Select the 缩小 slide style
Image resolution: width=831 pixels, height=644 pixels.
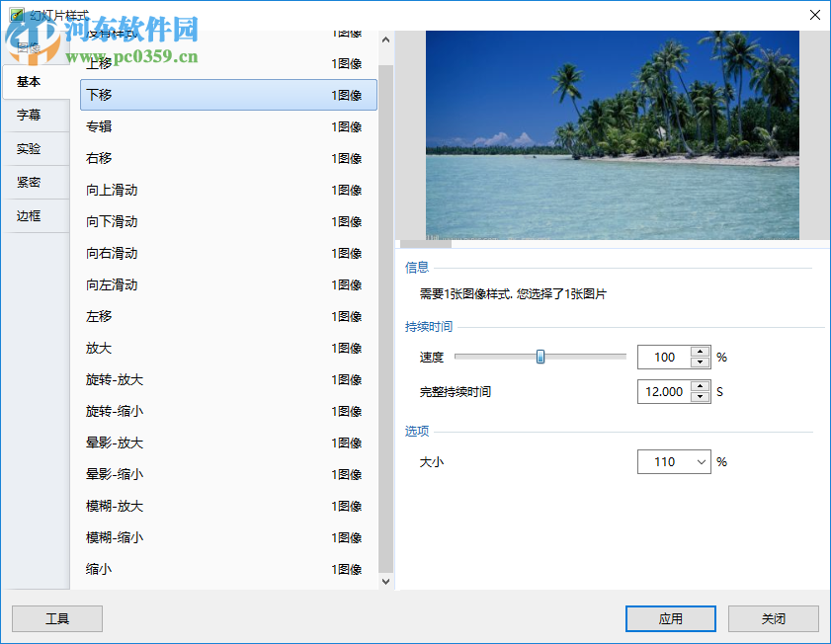click(x=227, y=569)
